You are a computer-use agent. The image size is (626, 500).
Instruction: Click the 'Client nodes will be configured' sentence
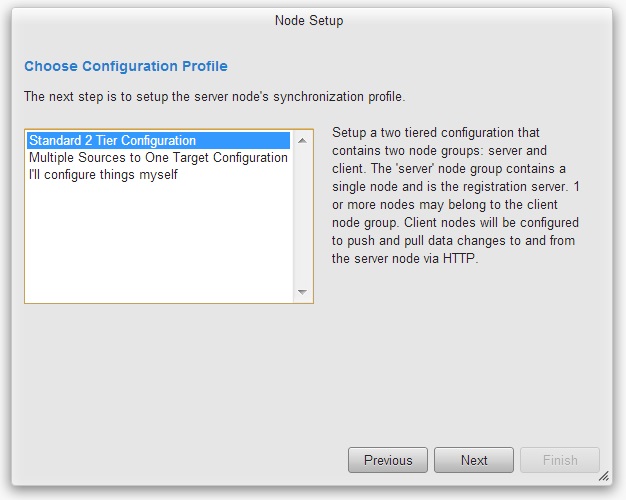click(x=491, y=222)
